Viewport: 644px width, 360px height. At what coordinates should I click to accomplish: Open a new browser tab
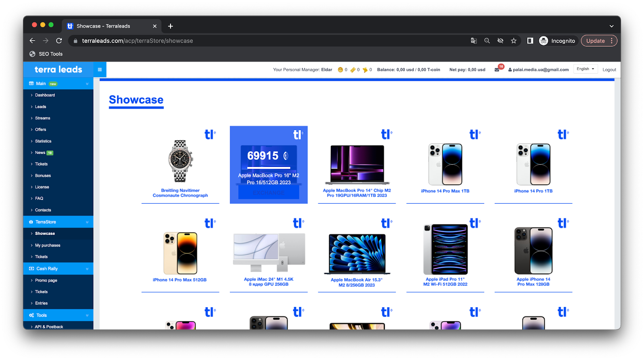point(171,26)
